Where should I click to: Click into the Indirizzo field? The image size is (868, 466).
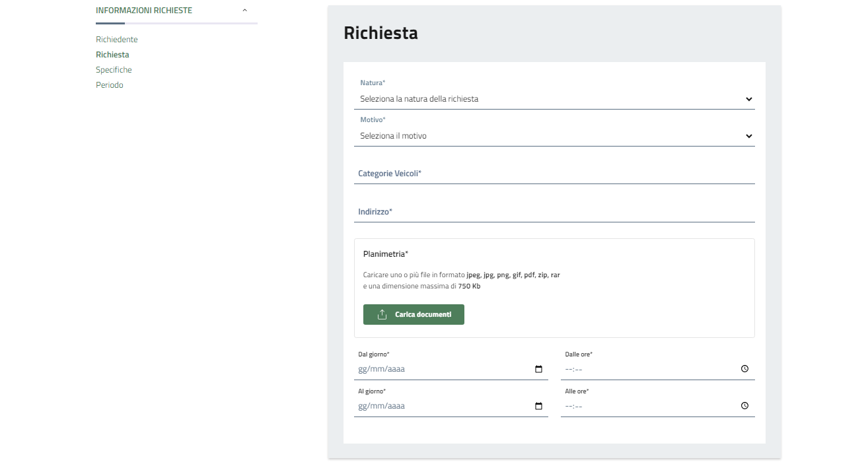554,212
